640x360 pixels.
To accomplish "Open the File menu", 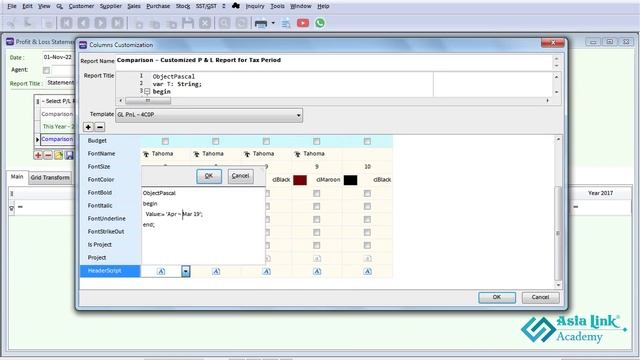I will point(12,6).
